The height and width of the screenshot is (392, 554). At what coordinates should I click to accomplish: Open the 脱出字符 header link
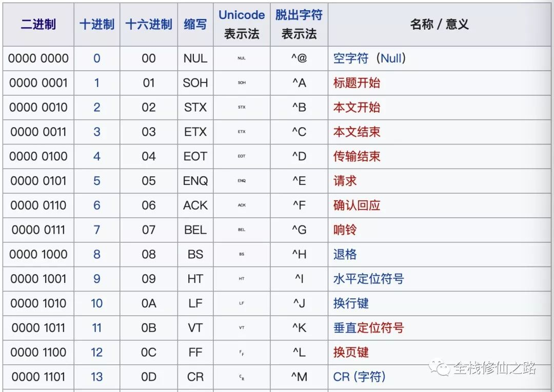tap(299, 15)
